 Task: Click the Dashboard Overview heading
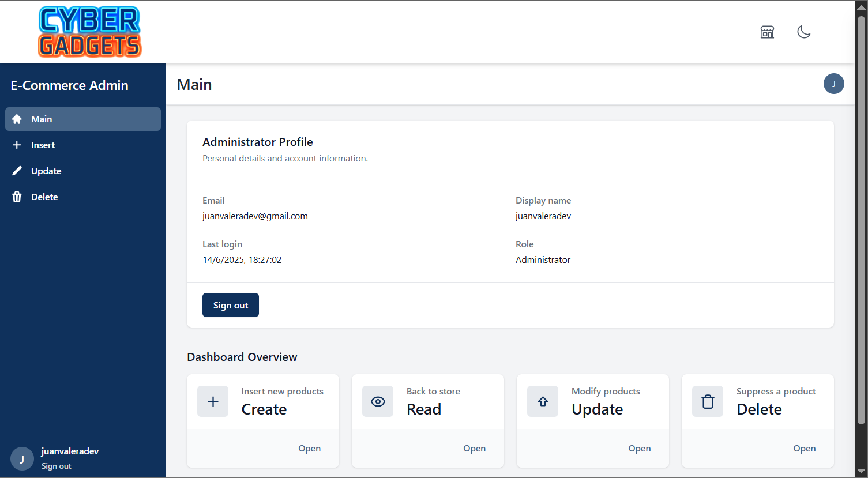[242, 357]
